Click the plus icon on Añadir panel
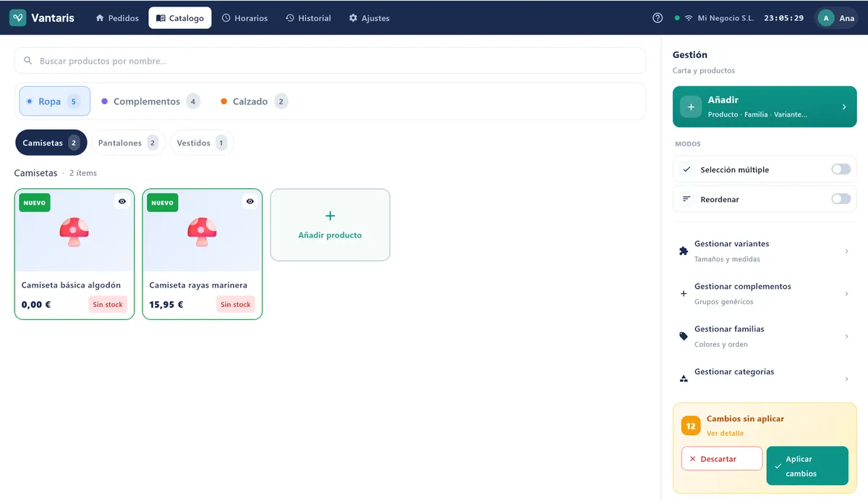Viewport: 868px width, 501px height. (691, 107)
